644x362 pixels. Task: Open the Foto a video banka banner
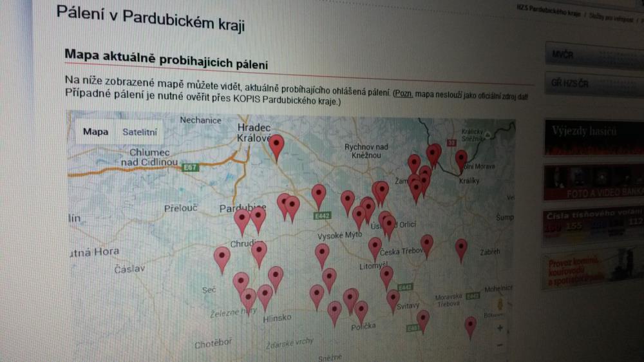point(594,184)
